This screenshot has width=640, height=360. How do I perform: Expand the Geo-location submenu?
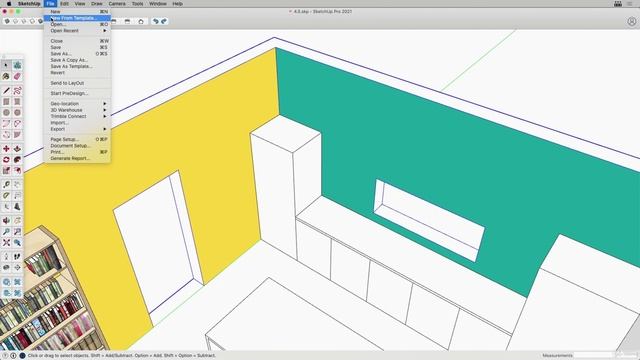click(x=77, y=104)
